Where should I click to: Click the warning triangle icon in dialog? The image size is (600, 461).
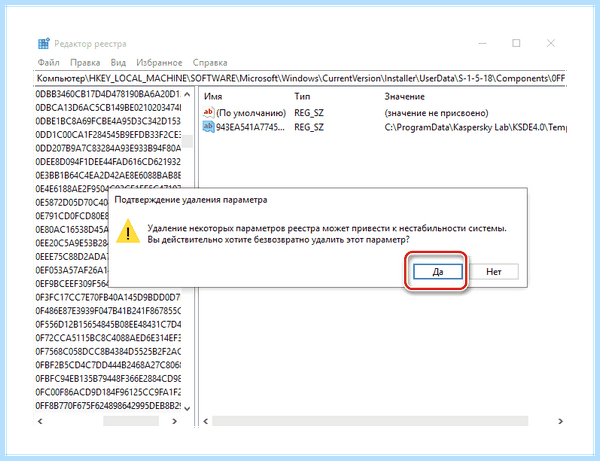coord(128,231)
